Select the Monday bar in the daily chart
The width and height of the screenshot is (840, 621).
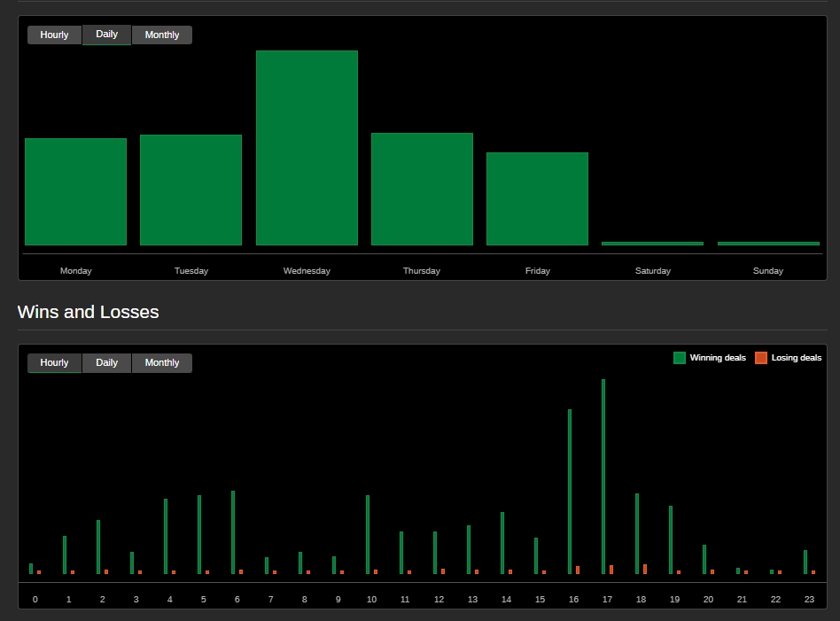(x=75, y=190)
